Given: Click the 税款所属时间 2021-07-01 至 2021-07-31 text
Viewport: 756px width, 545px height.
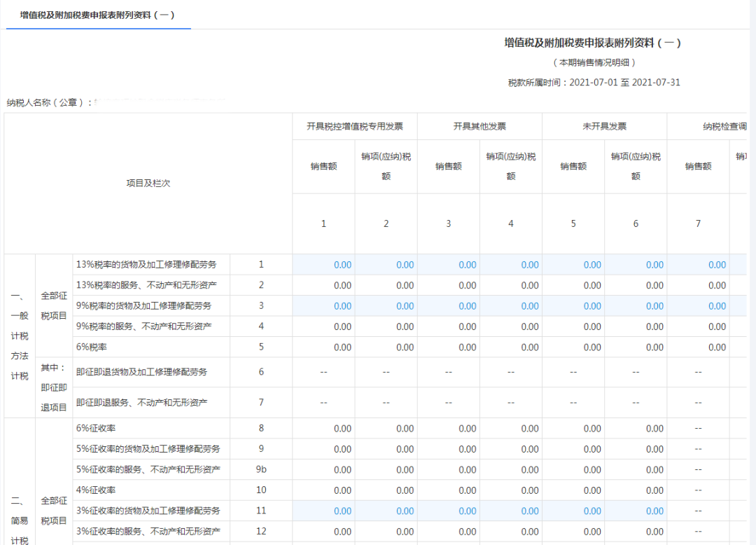Looking at the screenshot, I should [x=594, y=83].
